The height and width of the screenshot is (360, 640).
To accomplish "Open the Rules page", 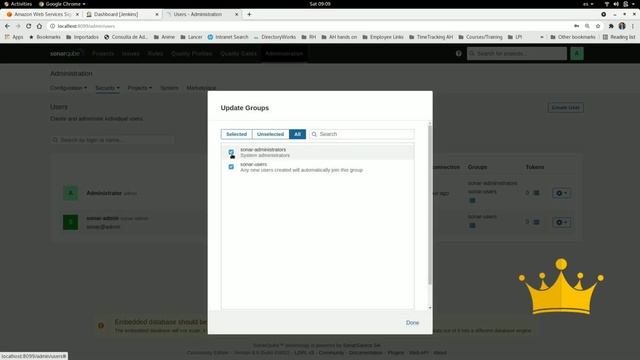I will click(x=155, y=53).
